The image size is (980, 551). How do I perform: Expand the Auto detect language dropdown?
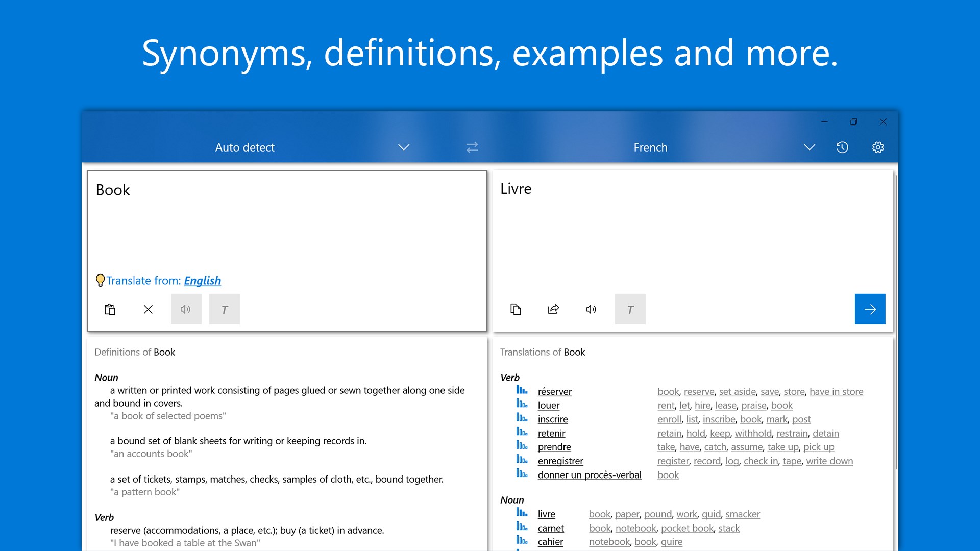point(404,147)
